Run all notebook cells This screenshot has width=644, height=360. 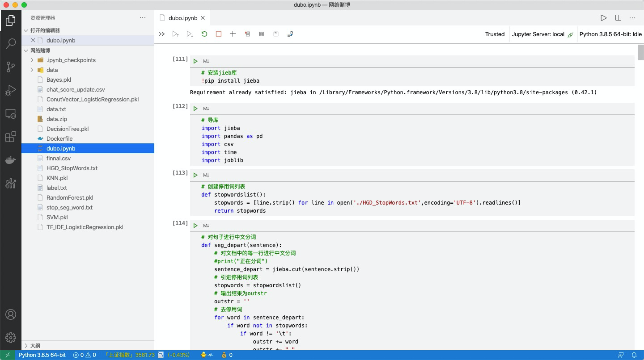(x=162, y=34)
